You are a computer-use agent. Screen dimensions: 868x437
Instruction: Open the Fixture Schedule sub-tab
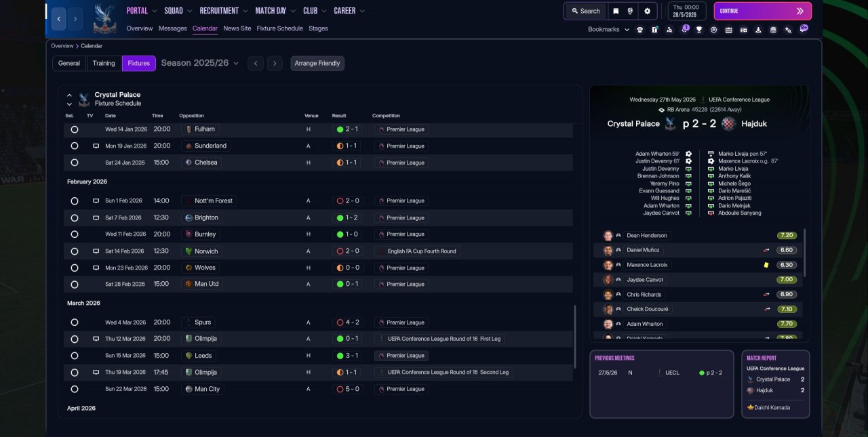click(279, 28)
